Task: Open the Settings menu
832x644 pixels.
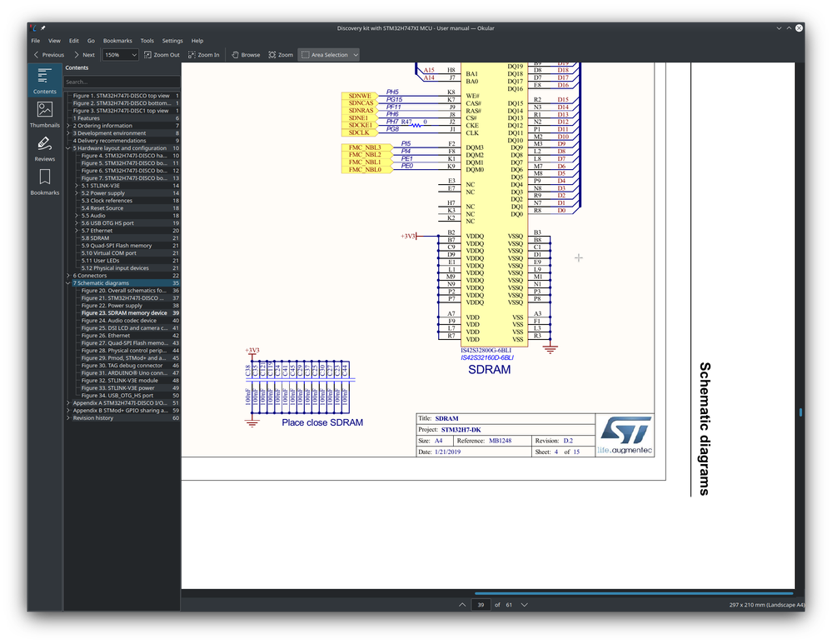Action: pos(172,40)
